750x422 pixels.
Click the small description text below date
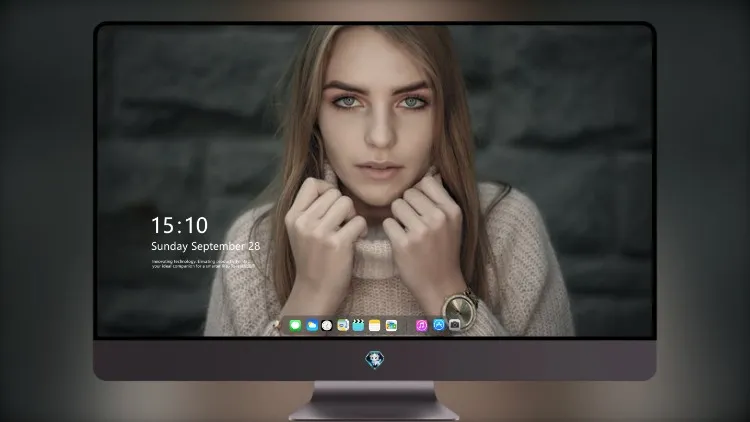[203, 264]
